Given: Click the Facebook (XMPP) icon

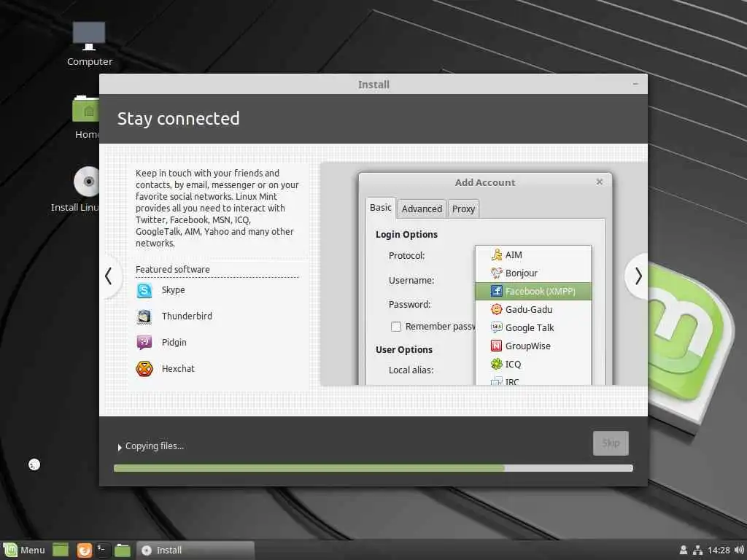Looking at the screenshot, I should [x=496, y=291].
